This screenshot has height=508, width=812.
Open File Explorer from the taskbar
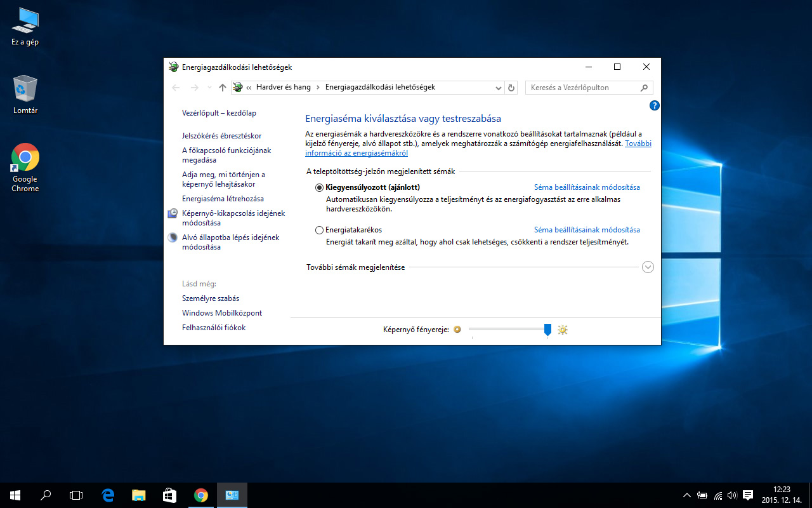coord(139,495)
